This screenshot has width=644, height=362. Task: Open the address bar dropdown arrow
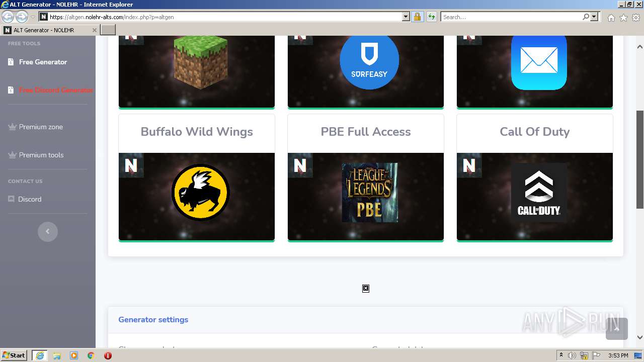click(406, 17)
